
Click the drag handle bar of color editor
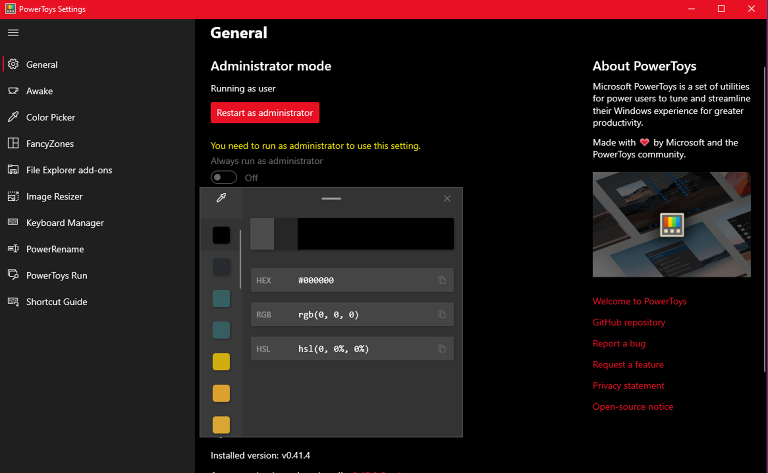coord(331,198)
